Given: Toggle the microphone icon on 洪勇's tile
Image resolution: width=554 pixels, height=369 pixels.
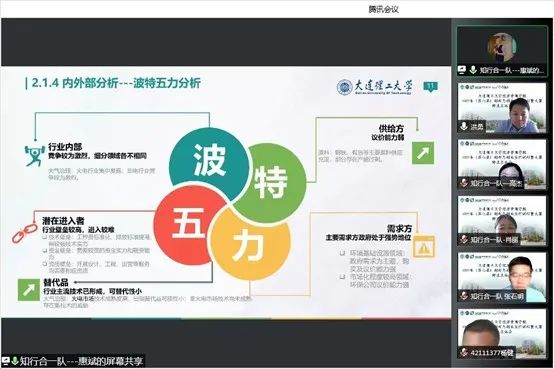Looking at the screenshot, I should click(x=464, y=126).
